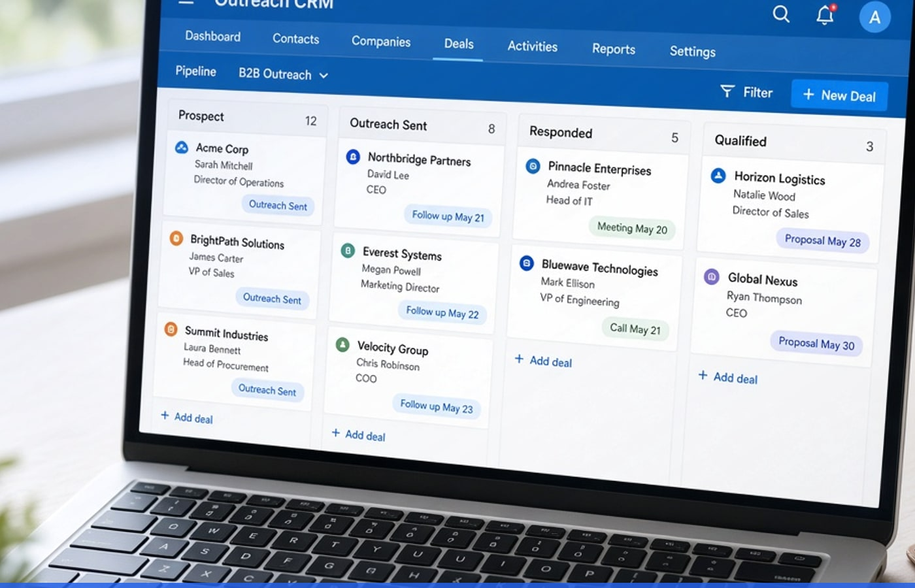Image resolution: width=915 pixels, height=588 pixels.
Task: Open the Settings tab
Action: 693,52
